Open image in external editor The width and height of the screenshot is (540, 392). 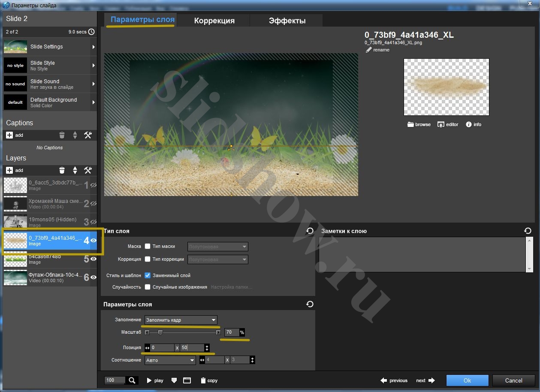pyautogui.click(x=448, y=124)
